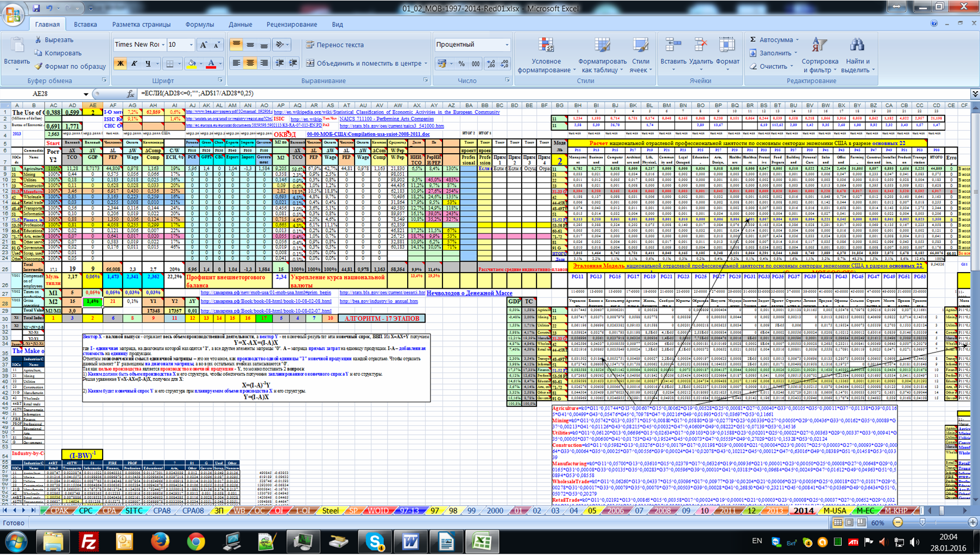
Task: Click Wrap Text (Перенос текста) button
Action: point(335,45)
